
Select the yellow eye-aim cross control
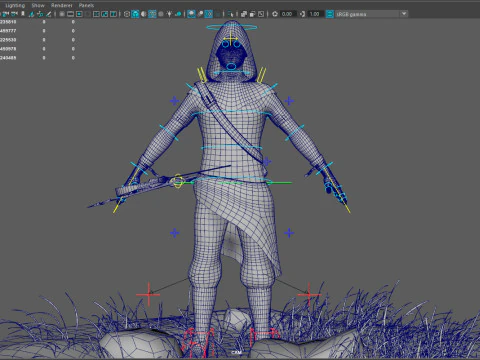click(231, 39)
